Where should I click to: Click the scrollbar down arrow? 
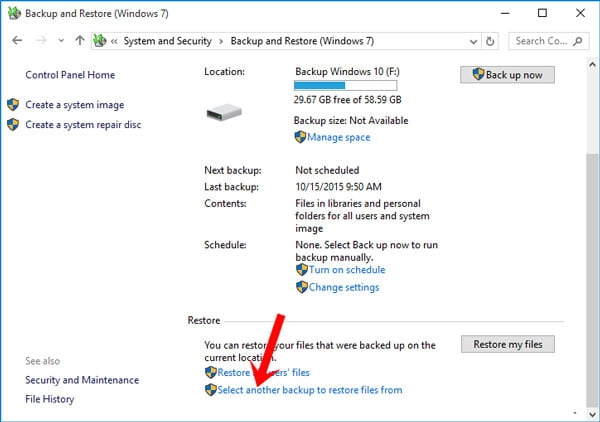pyautogui.click(x=592, y=414)
